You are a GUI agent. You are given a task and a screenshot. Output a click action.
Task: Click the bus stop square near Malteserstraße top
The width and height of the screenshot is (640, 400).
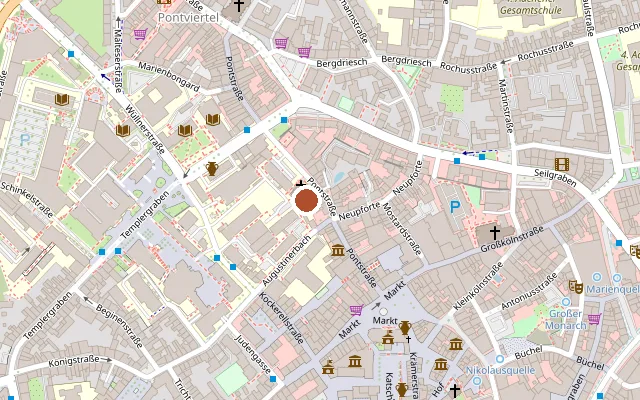pos(71,54)
